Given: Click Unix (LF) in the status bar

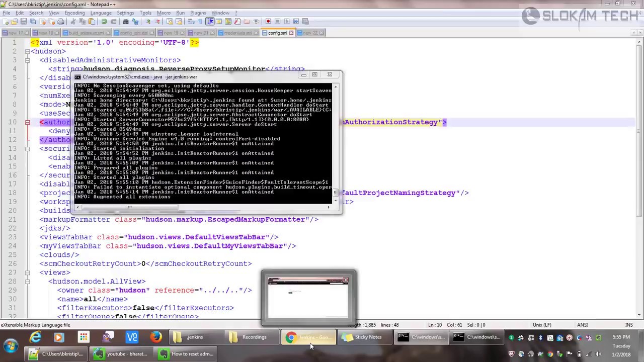Looking at the screenshot, I should [x=541, y=325].
